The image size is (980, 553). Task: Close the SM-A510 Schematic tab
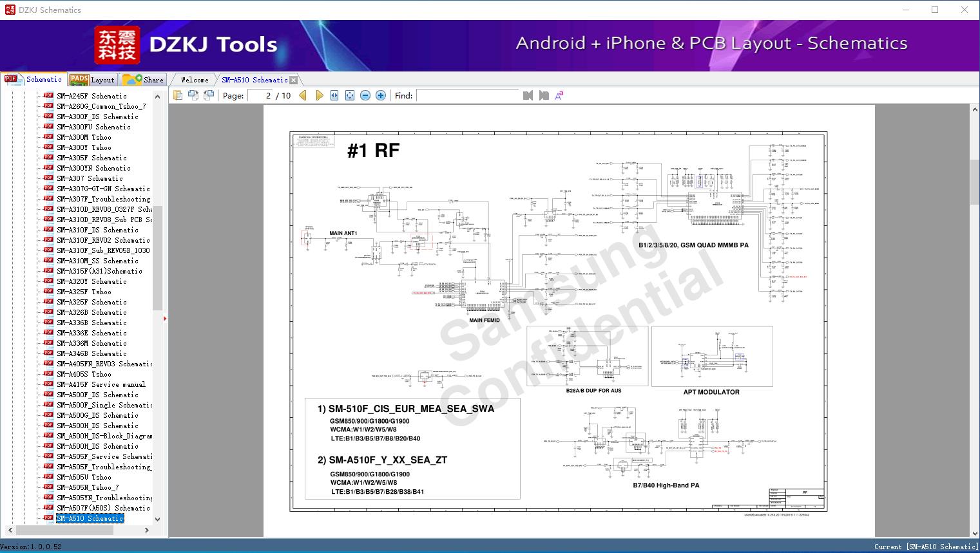(294, 80)
